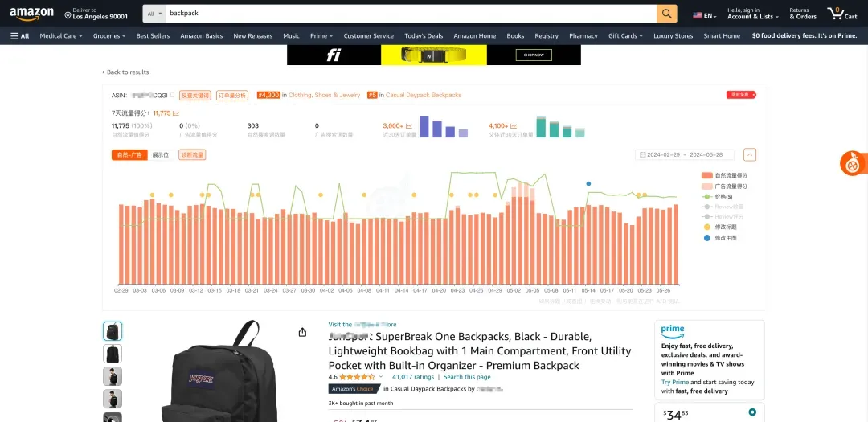Open the 41,017 ratings link
The width and height of the screenshot is (868, 422).
413,377
